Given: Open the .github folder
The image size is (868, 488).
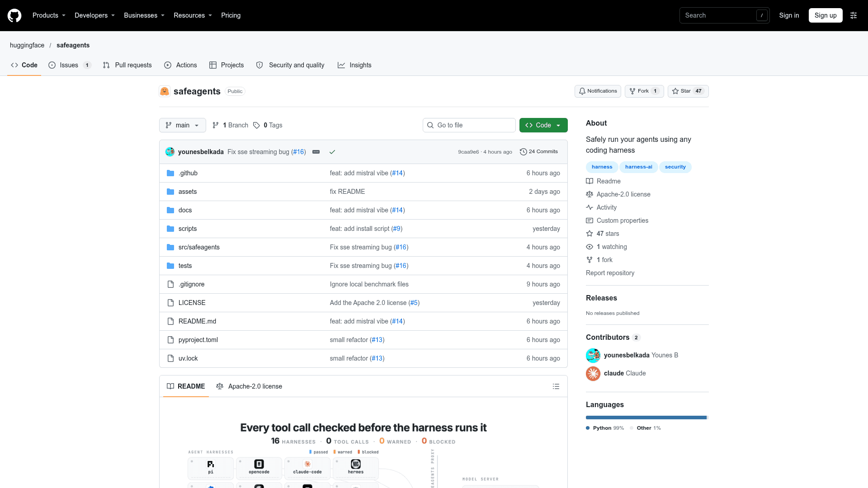Looking at the screenshot, I should 188,173.
